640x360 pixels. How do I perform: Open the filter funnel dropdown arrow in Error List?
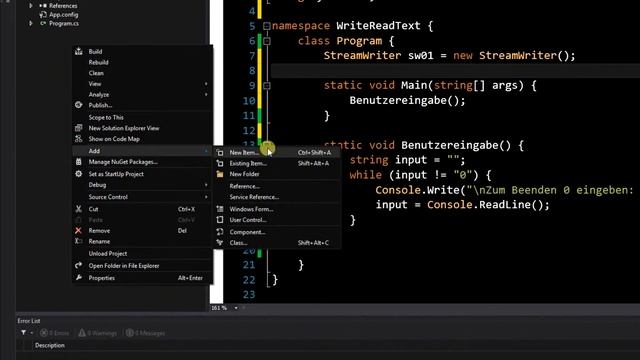pyautogui.click(x=32, y=333)
